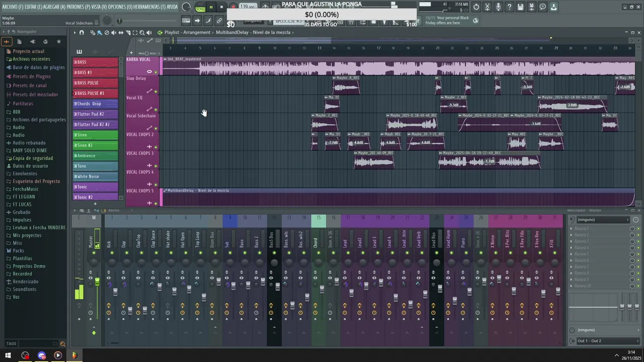The width and height of the screenshot is (644, 362).
Task: Open the EDITAR (E) menu
Action: click(x=34, y=7)
